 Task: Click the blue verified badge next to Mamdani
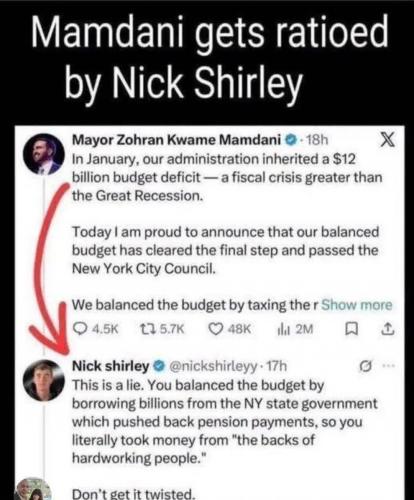pos(291,140)
